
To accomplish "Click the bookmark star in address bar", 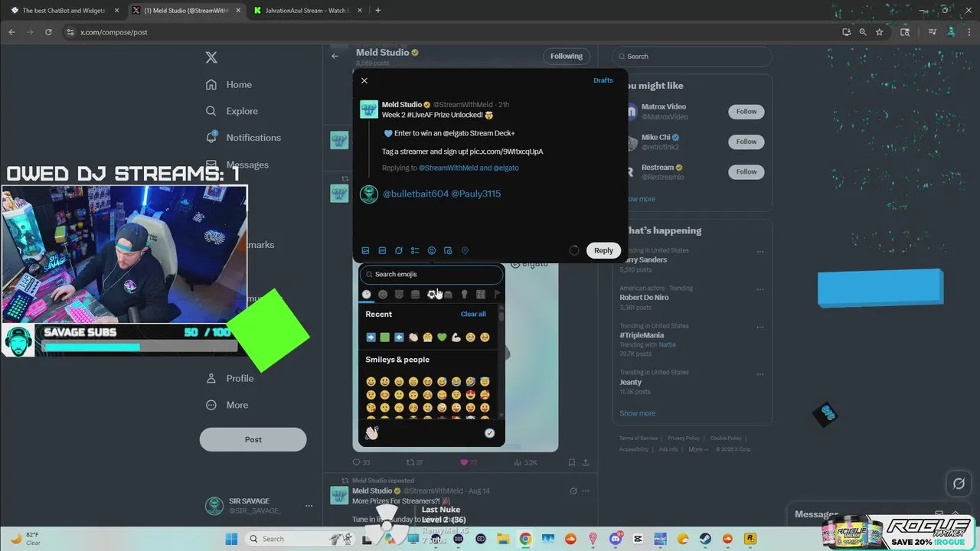I will [880, 32].
